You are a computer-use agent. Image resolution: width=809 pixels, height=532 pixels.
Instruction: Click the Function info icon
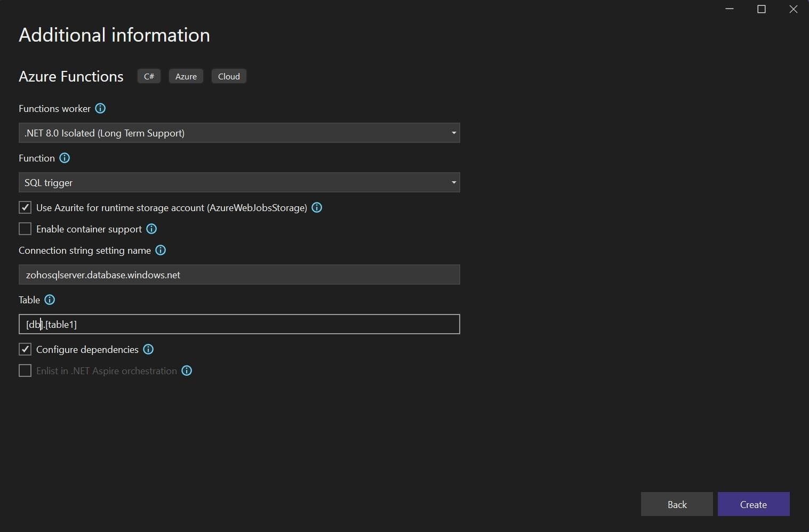pos(65,158)
